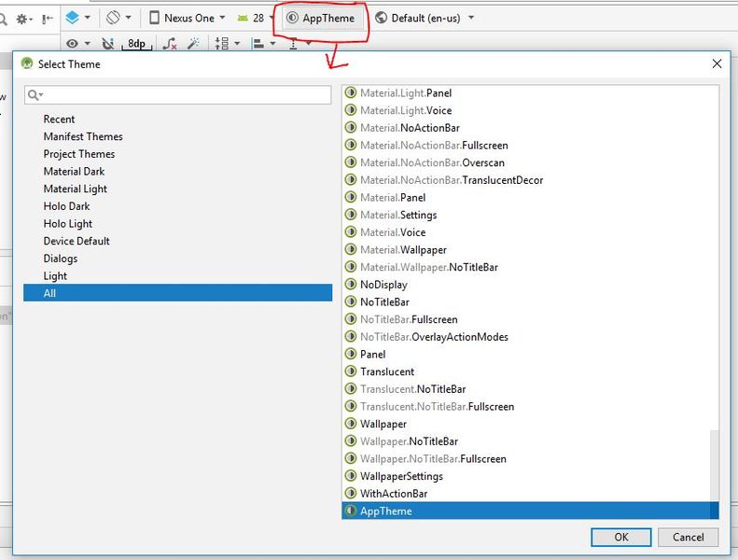Click the gear settings icon in toolbar
Image resolution: width=738 pixels, height=560 pixels.
point(22,20)
